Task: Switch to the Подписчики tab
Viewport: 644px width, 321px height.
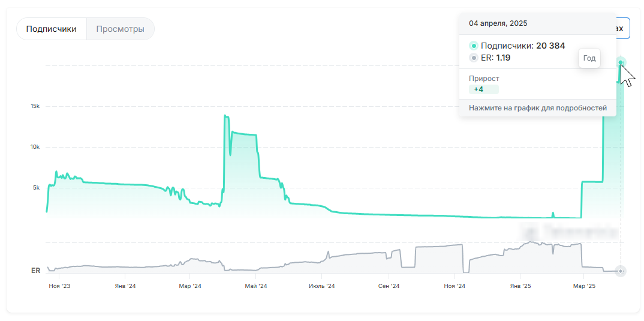Action: [52, 29]
